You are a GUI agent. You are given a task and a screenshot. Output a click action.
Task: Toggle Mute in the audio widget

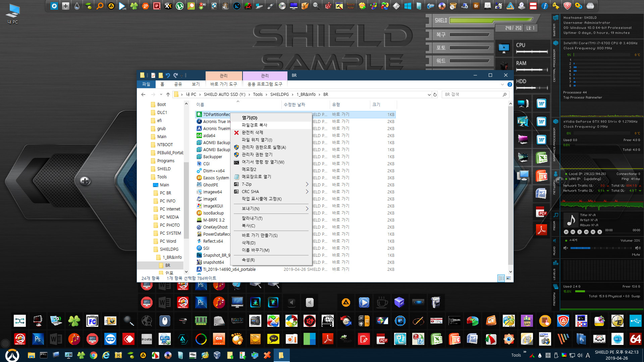pos(636,255)
